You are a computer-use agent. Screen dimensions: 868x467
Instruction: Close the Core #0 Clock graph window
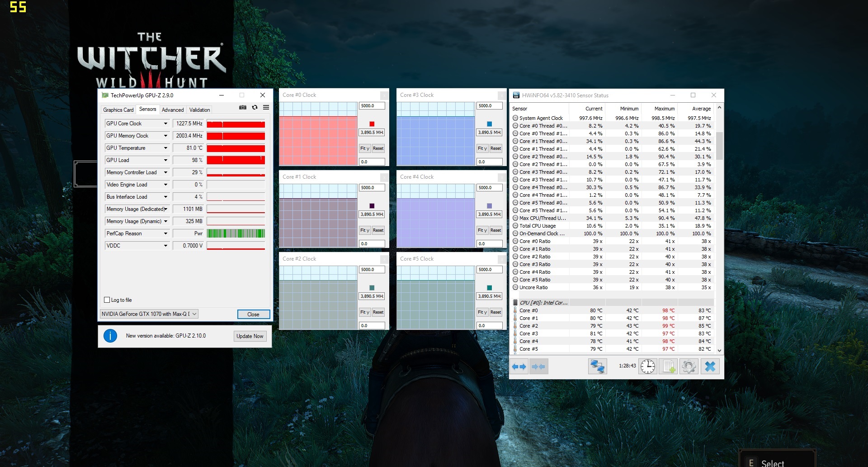[384, 95]
